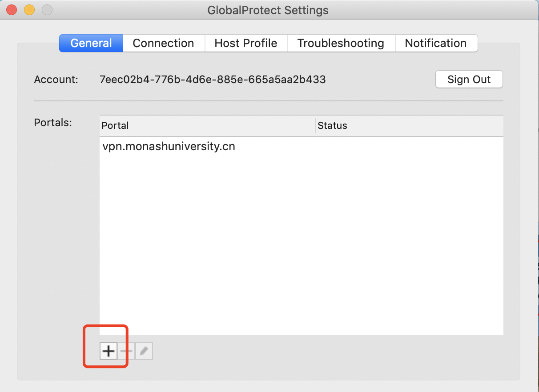Click the green zoom window button
This screenshot has height=392, width=539.
(46, 9)
